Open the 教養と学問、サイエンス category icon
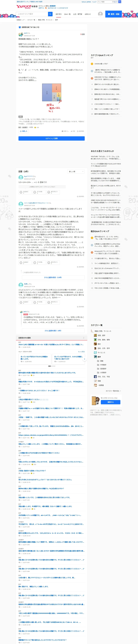 tap(92, 331)
